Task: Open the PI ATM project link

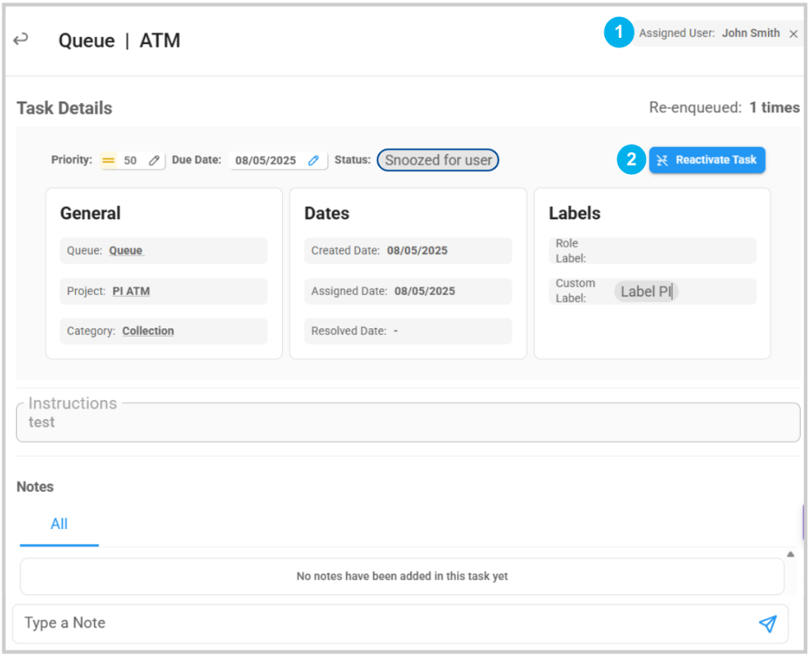Action: click(x=131, y=291)
